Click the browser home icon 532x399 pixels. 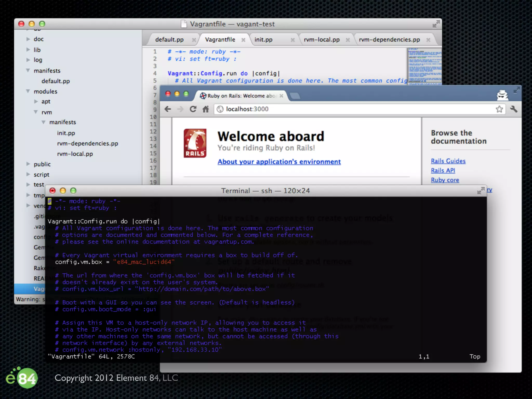click(x=206, y=109)
